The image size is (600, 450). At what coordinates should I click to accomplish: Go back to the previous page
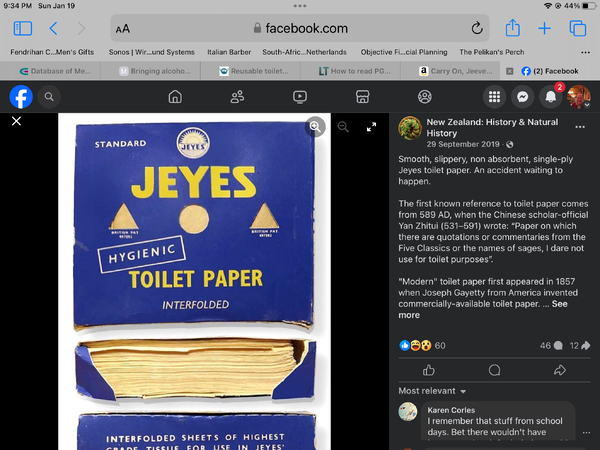tap(53, 28)
